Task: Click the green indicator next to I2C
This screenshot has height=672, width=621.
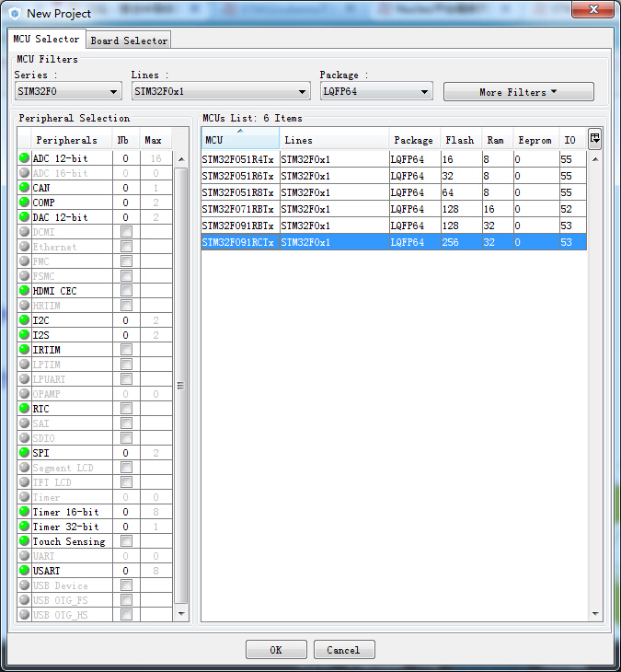Action: [x=25, y=319]
